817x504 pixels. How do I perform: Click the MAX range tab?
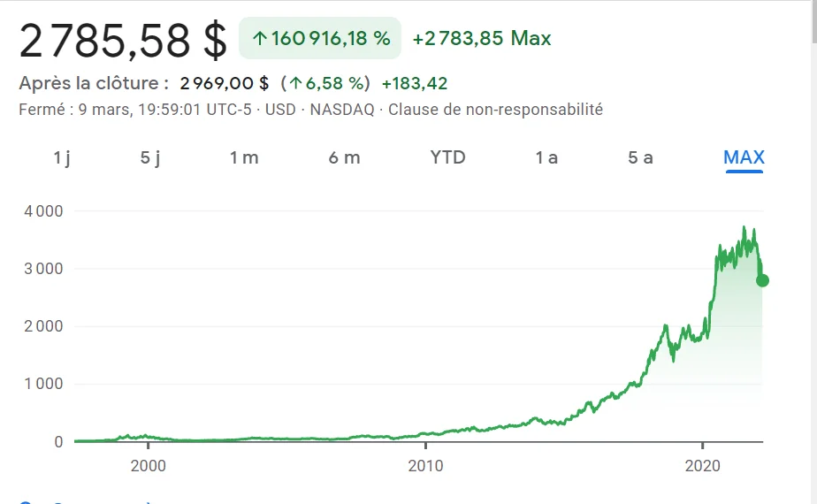click(744, 157)
